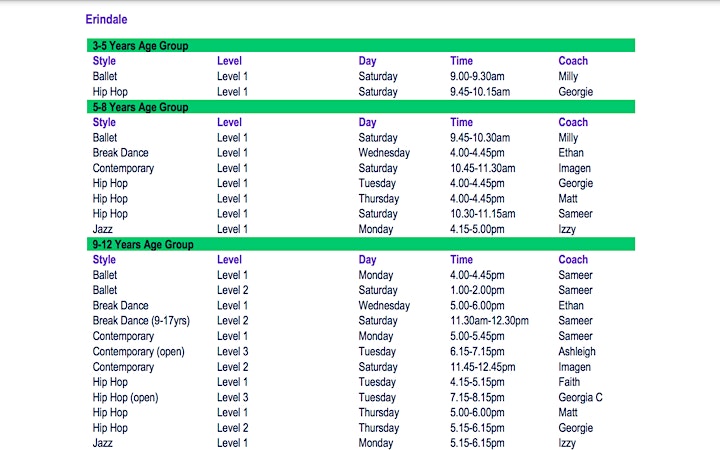The image size is (720, 450).
Task: Click the 9.00-9.30am Ballet time slot
Action: tap(477, 76)
